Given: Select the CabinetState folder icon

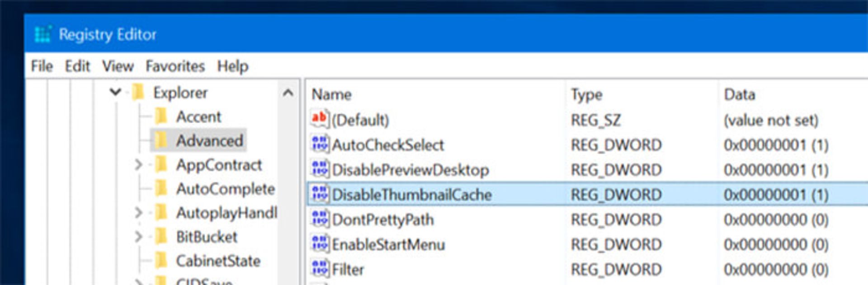Looking at the screenshot, I should pyautogui.click(x=161, y=261).
